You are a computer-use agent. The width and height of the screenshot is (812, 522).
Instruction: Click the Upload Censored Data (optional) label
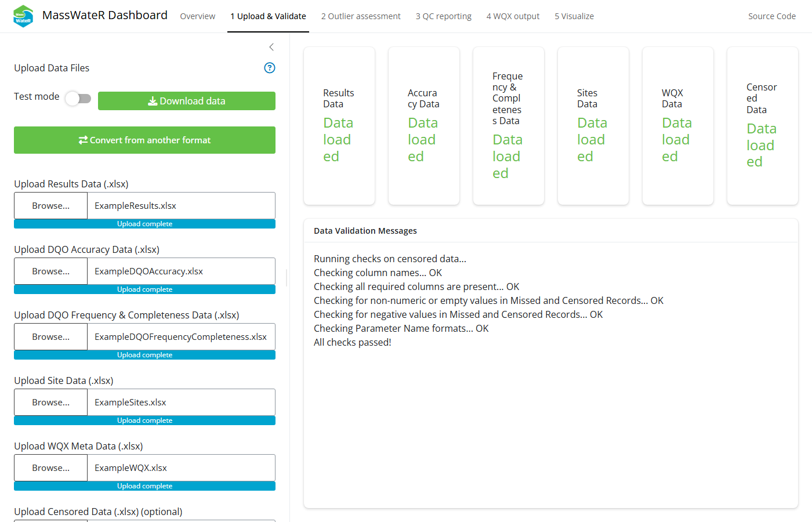pyautogui.click(x=98, y=512)
